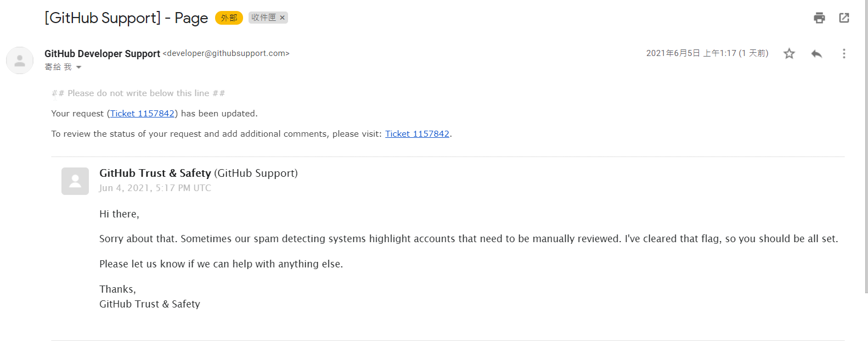The width and height of the screenshot is (868, 341).
Task: Click the 寄給 我 recipient text
Action: coord(58,67)
